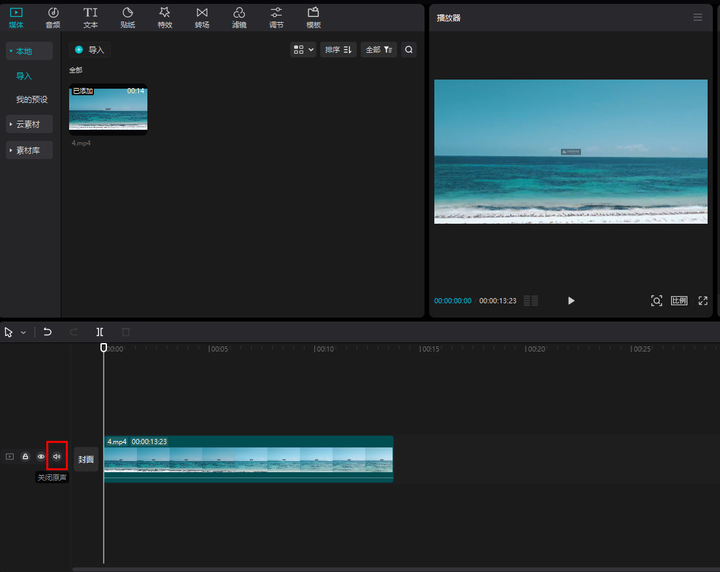This screenshot has height=572, width=720.
Task: Enter fullscreen preview mode
Action: coord(703,301)
